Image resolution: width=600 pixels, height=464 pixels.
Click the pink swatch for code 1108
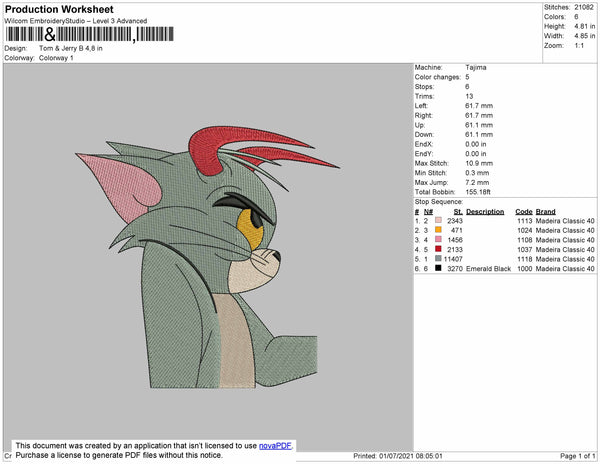point(438,239)
